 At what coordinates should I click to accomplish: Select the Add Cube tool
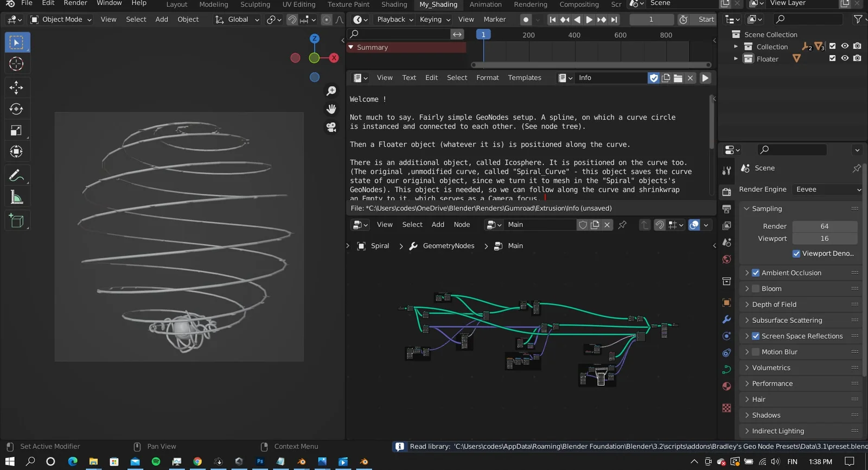pos(17,221)
